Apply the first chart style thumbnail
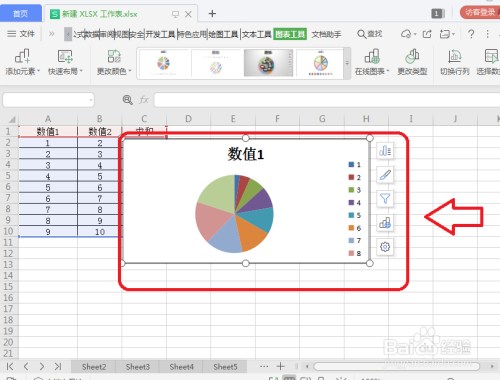The image size is (500, 380). (164, 63)
